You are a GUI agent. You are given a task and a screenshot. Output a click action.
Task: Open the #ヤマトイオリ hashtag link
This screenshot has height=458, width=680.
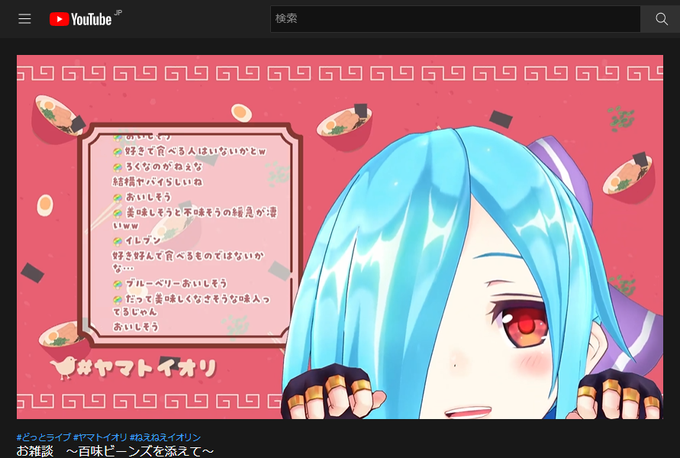point(100,437)
